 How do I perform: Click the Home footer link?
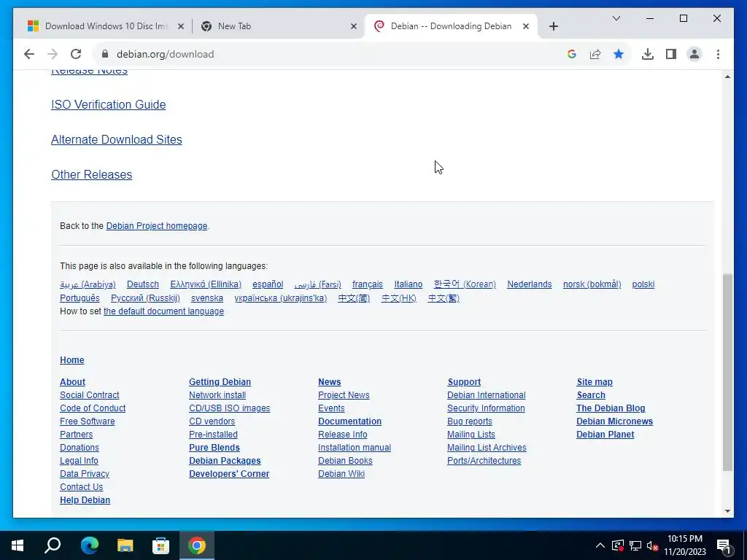pyautogui.click(x=72, y=360)
